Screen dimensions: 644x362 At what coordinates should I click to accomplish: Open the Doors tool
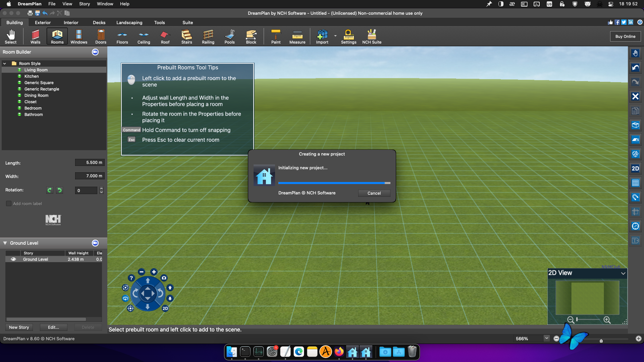(x=101, y=37)
